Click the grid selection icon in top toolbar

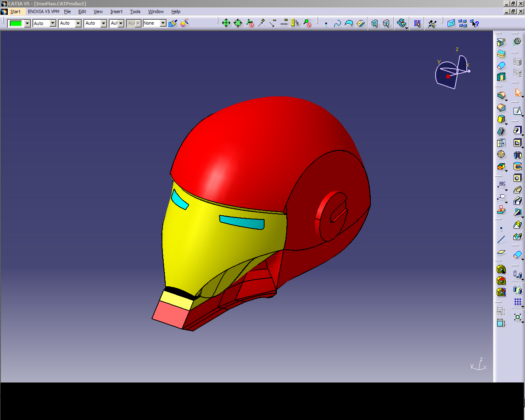tap(417, 23)
